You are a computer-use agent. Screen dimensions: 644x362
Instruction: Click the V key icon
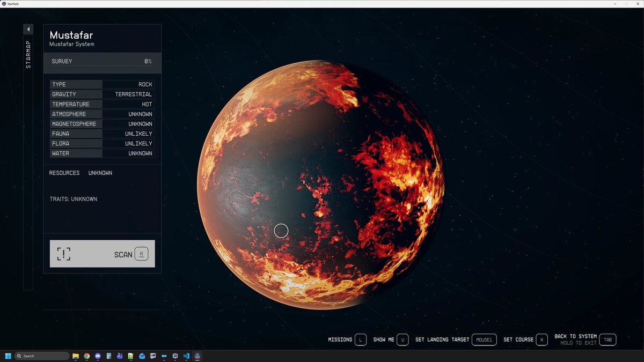(402, 340)
